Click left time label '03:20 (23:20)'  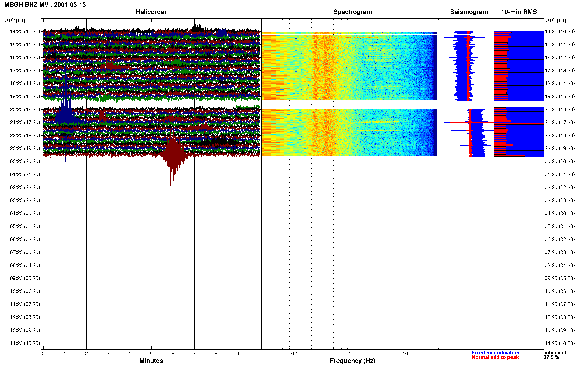pos(25,200)
